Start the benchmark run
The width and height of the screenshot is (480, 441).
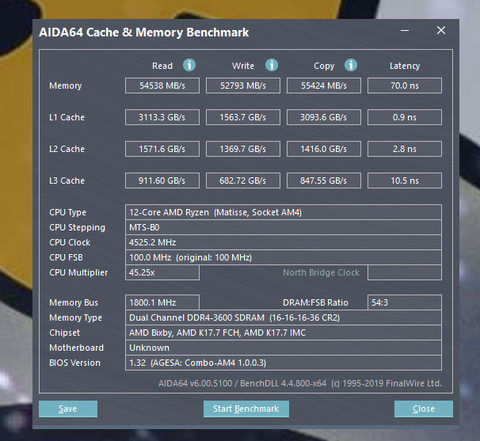coord(246,409)
